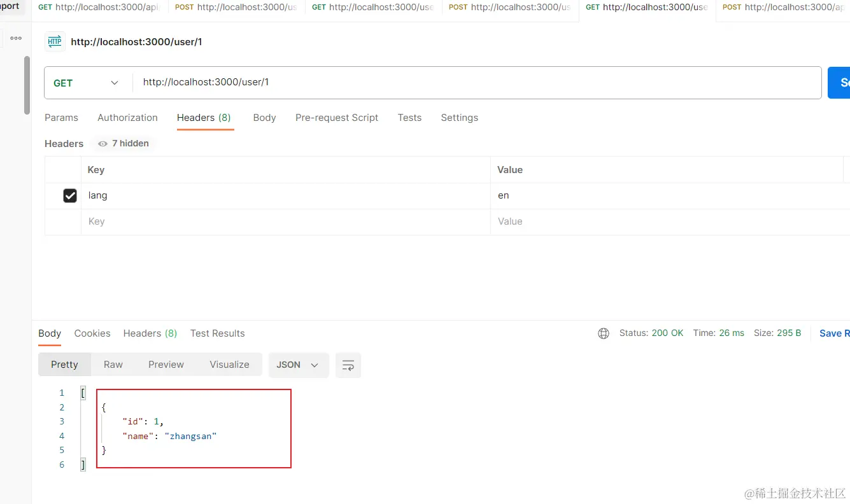Focus the request URL input field

(x=476, y=83)
